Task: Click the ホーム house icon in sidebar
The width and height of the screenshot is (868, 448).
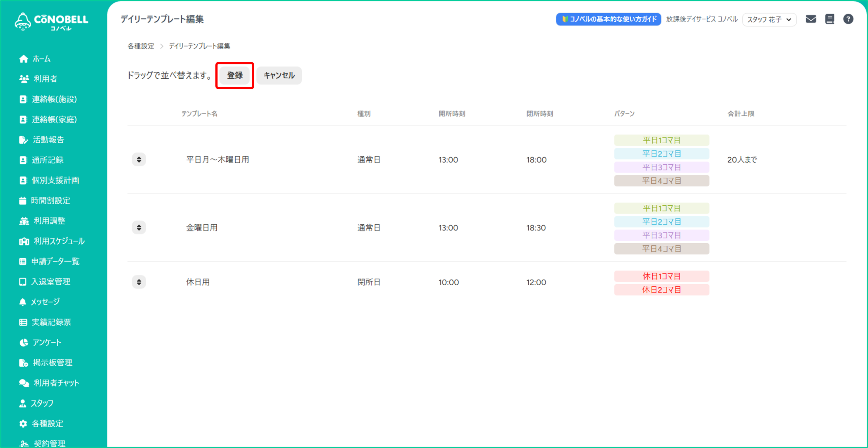Action: (x=23, y=59)
